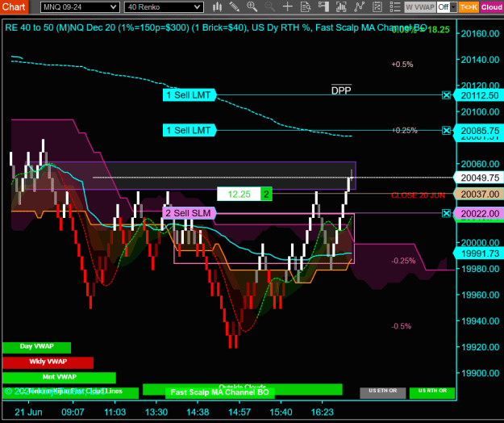Click the Fast Scalp MA Channel BO label

(220, 392)
